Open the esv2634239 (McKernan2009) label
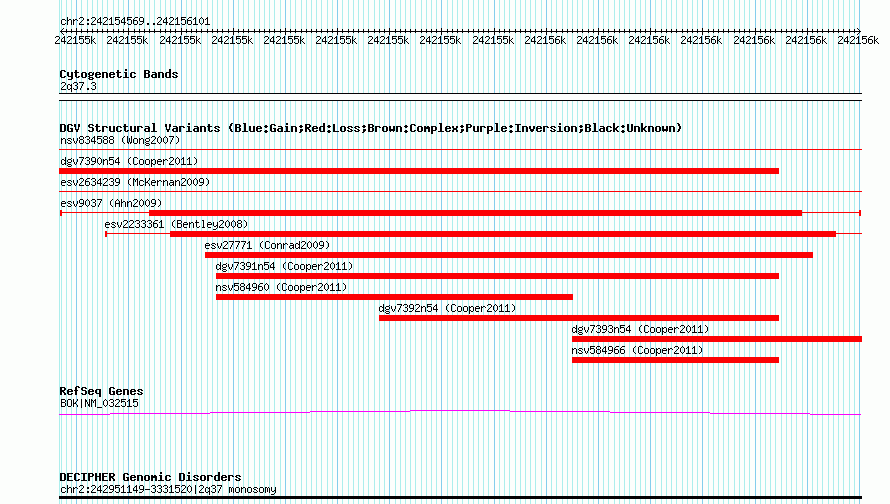Screen dimensions: 890x504 pyautogui.click(x=135, y=182)
